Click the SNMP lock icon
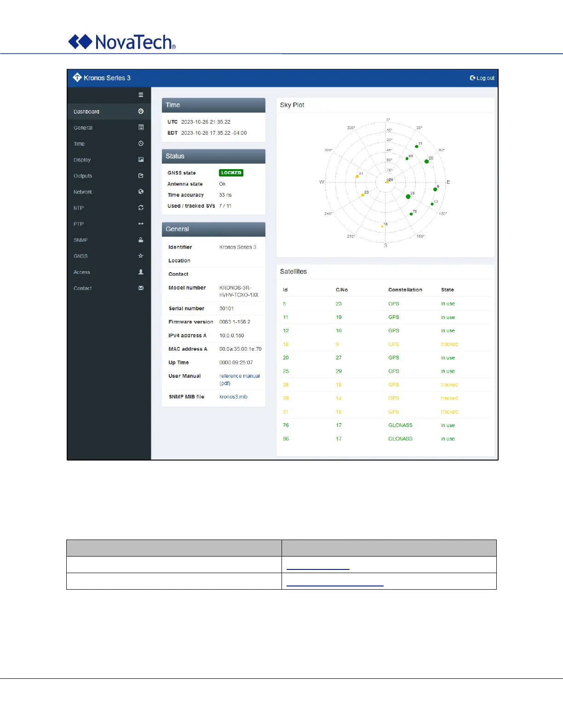 [141, 240]
